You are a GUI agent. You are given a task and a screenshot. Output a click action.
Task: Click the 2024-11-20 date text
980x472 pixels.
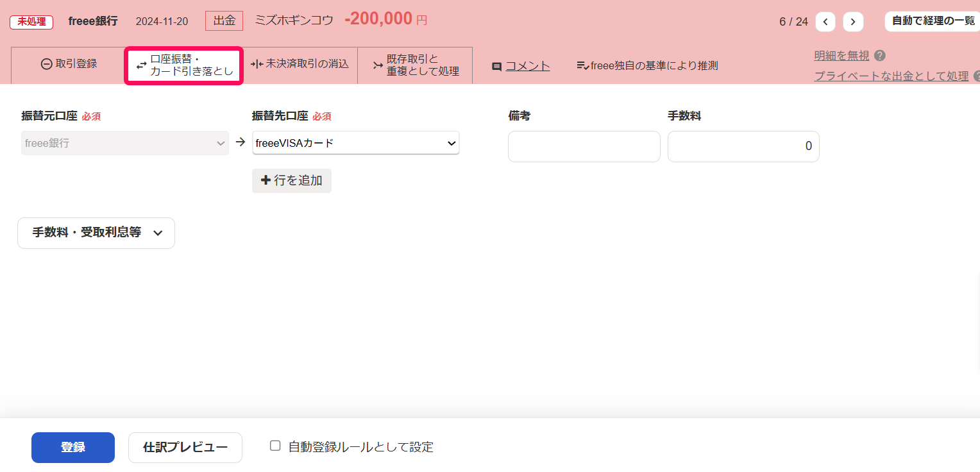click(x=162, y=21)
